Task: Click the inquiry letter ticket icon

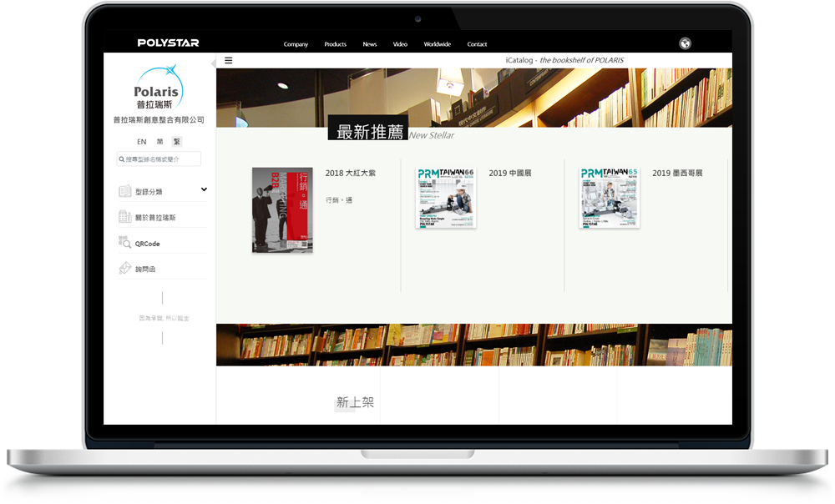Action: point(125,269)
